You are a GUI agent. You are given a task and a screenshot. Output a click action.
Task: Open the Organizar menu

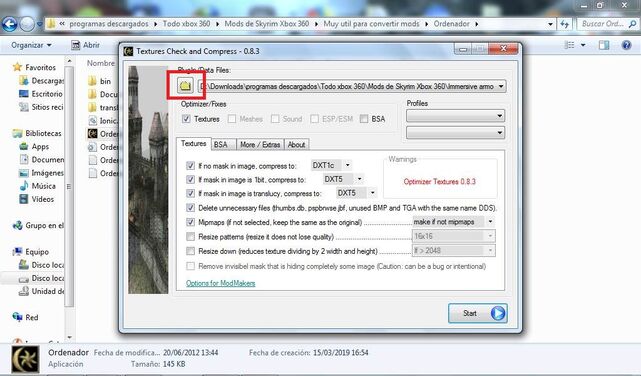31,45
